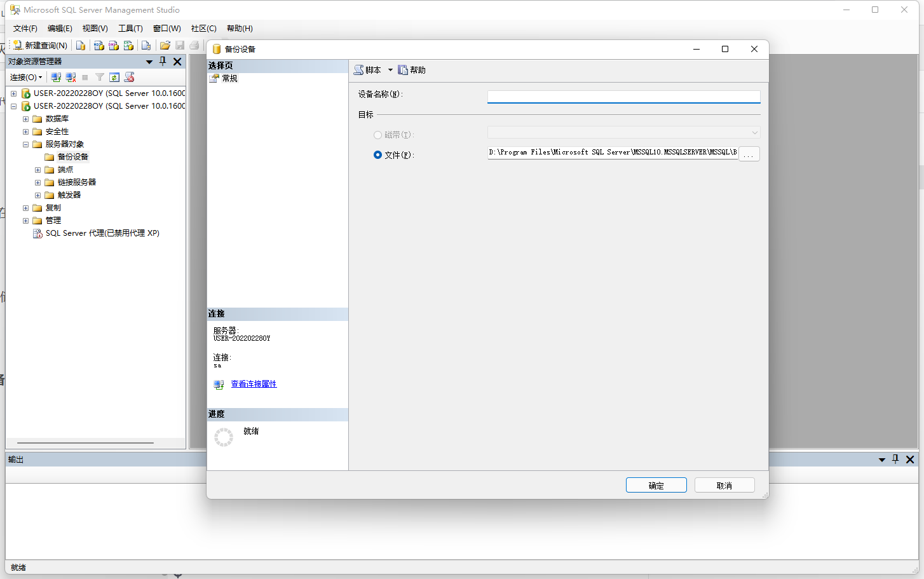
Task: Select the 磁带(T) radio button
Action: 377,135
